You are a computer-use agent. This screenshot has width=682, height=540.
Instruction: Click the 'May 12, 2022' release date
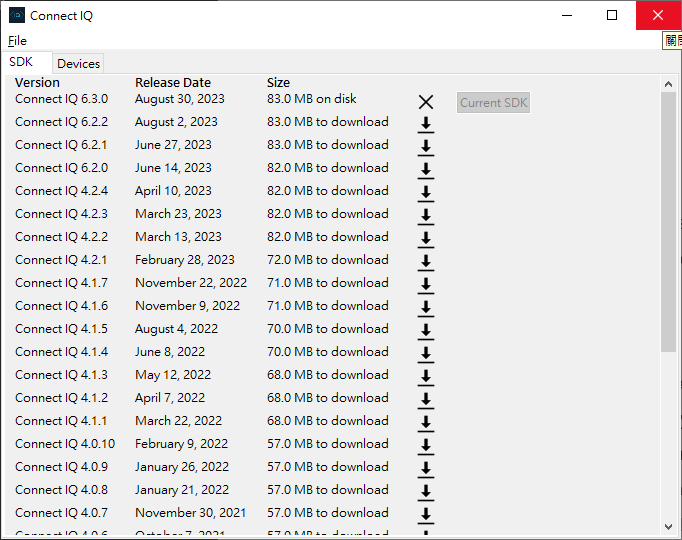pyautogui.click(x=173, y=376)
